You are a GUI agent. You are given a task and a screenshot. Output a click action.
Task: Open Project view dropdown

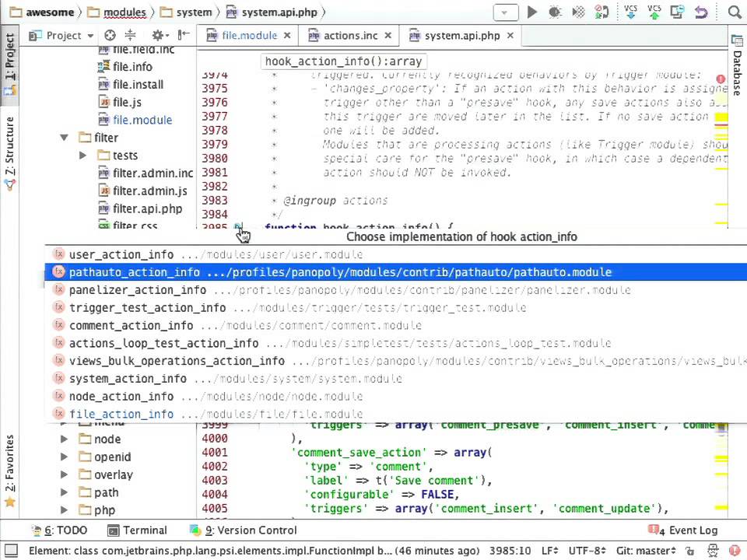(x=61, y=36)
